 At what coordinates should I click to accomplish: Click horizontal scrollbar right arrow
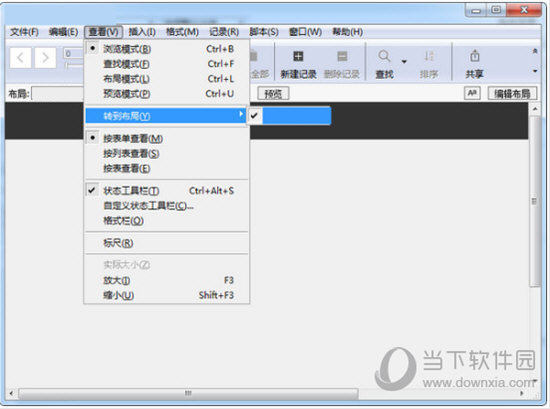[522, 393]
